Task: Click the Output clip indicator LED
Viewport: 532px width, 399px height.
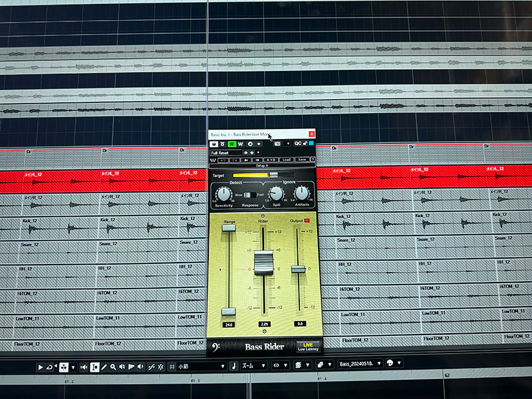Action: point(307,221)
